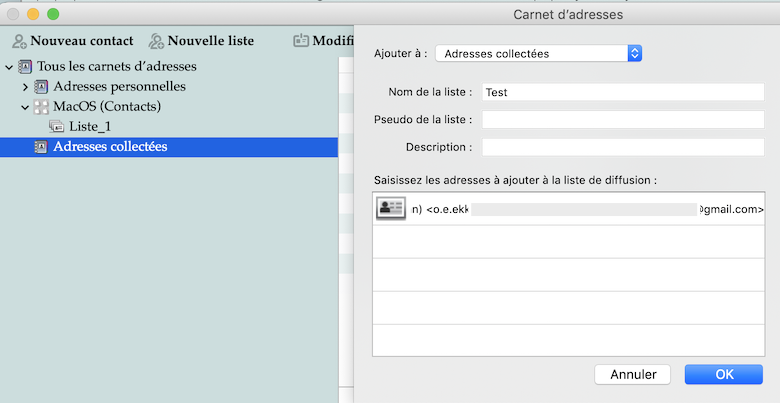Click the Modifier toolbar icon
Image resolution: width=780 pixels, height=403 pixels.
tap(301, 41)
